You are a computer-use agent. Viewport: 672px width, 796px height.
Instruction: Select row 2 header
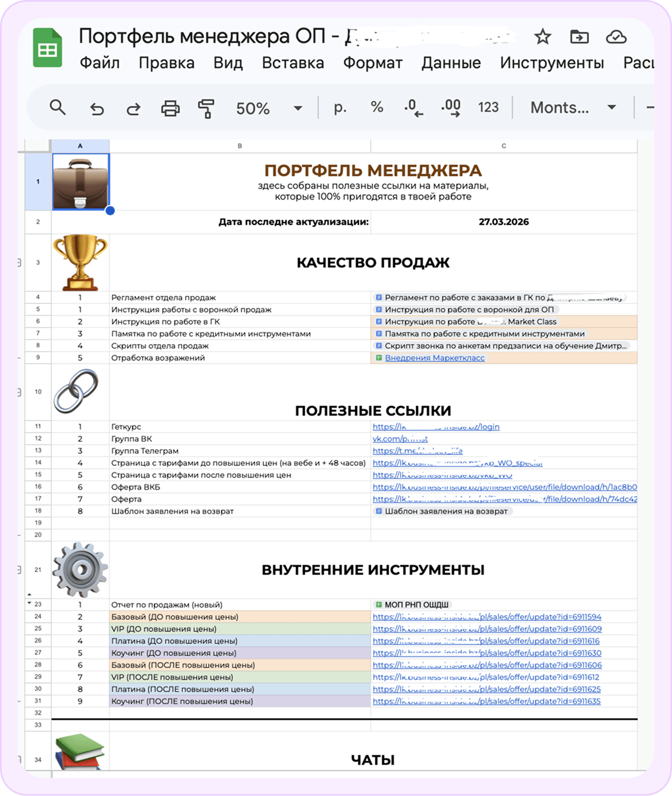[x=38, y=222]
